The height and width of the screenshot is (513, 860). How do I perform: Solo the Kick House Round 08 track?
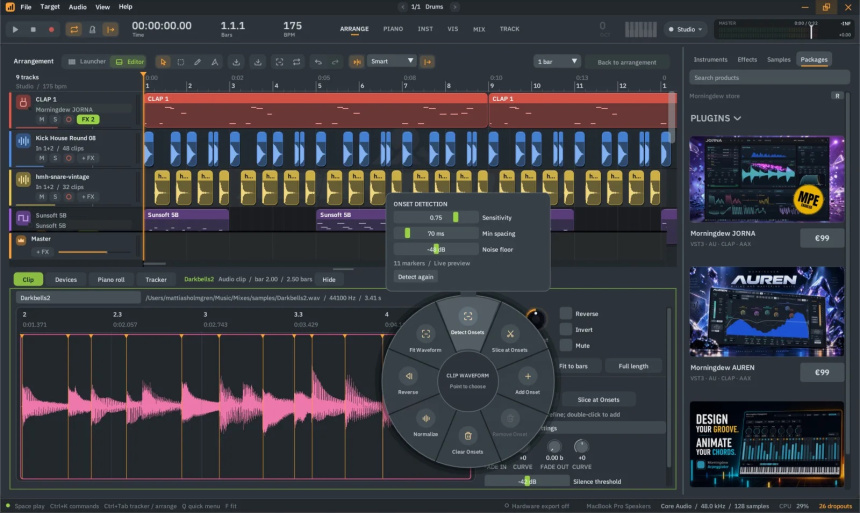pos(55,158)
